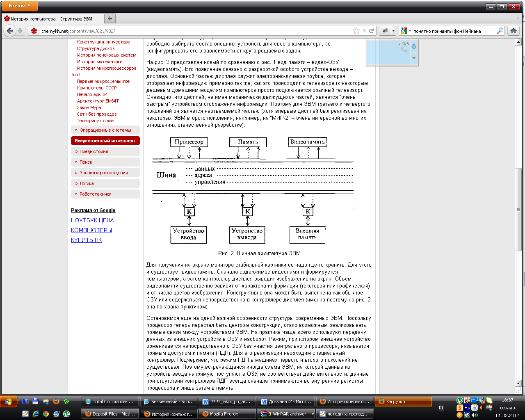Launch uTorrent from the quick launch bar
The height and width of the screenshot is (420, 525).
pos(66,414)
